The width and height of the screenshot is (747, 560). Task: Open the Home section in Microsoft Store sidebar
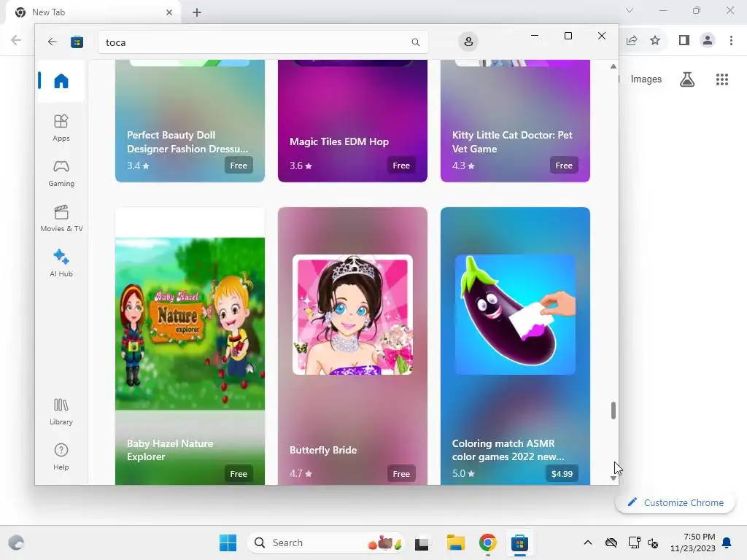61,81
